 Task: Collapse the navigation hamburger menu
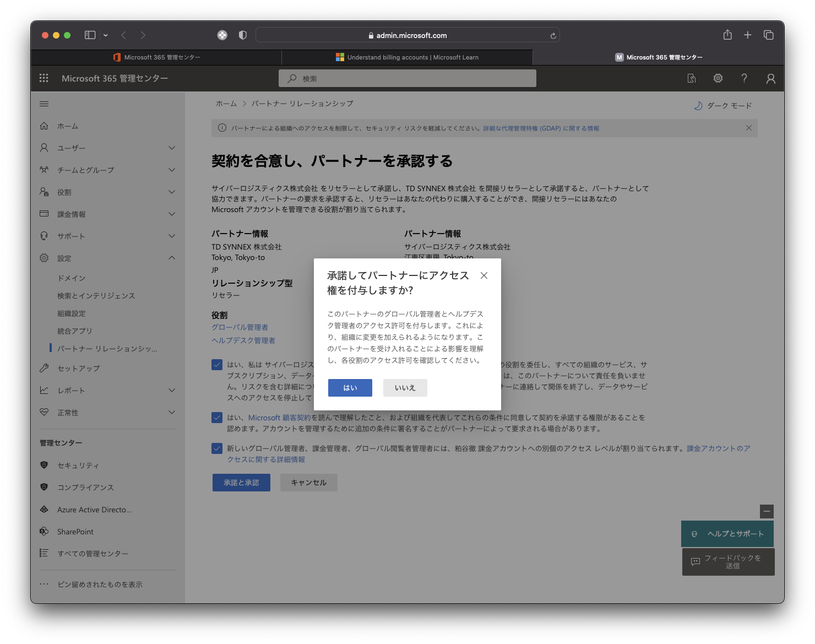[44, 104]
